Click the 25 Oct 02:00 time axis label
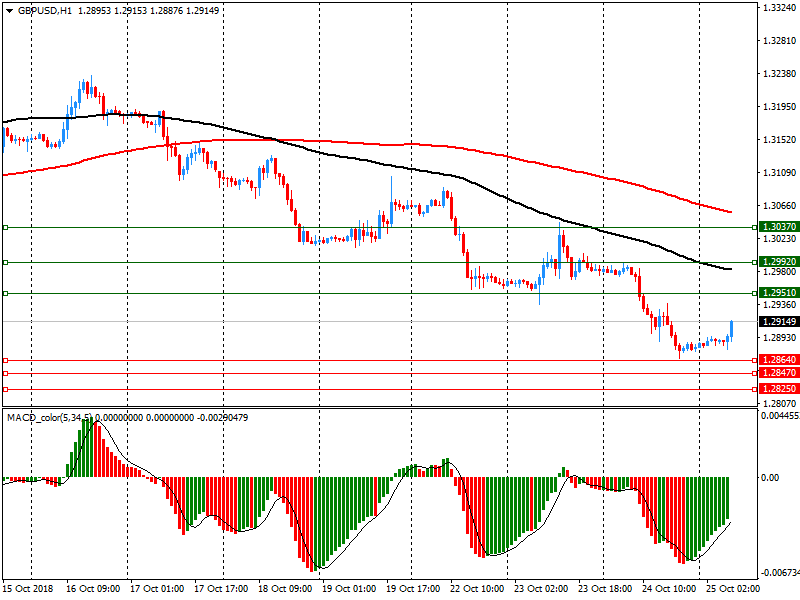This screenshot has width=800, height=600. point(733,590)
